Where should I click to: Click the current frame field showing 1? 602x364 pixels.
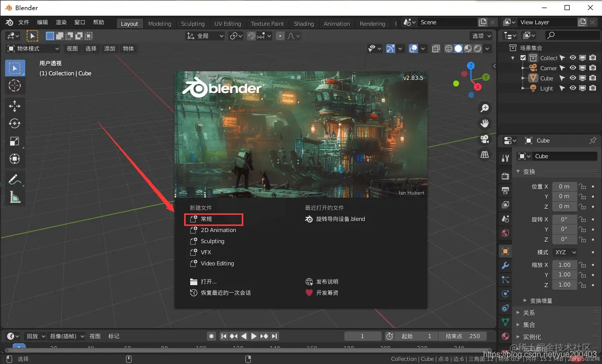[362, 336]
